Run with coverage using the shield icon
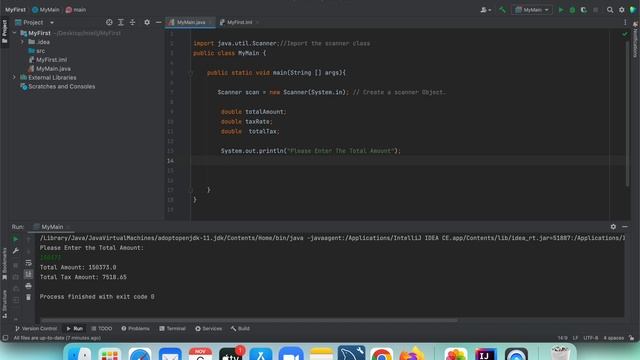The height and width of the screenshot is (360, 640). 584,10
